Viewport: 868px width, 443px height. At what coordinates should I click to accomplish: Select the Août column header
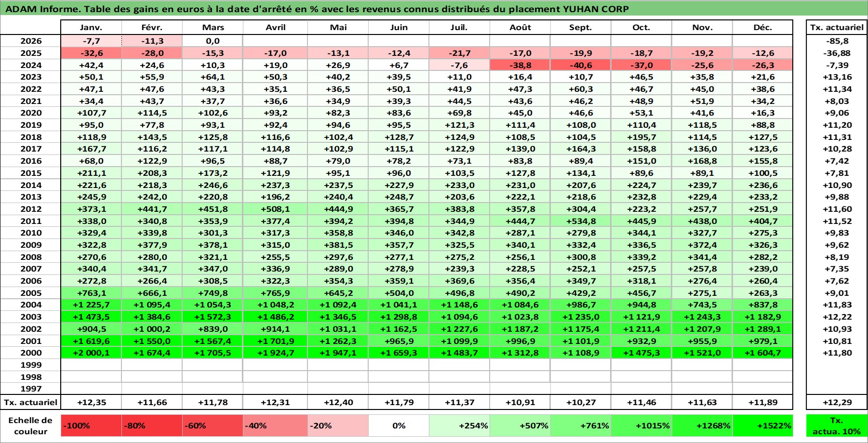tap(520, 27)
